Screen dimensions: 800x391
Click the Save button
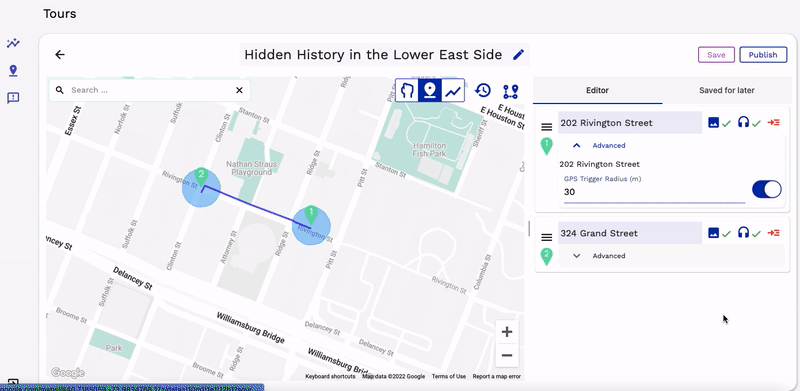coord(716,55)
